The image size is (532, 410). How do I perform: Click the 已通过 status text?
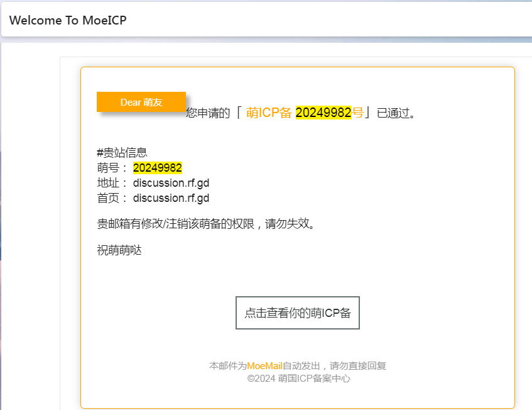396,113
